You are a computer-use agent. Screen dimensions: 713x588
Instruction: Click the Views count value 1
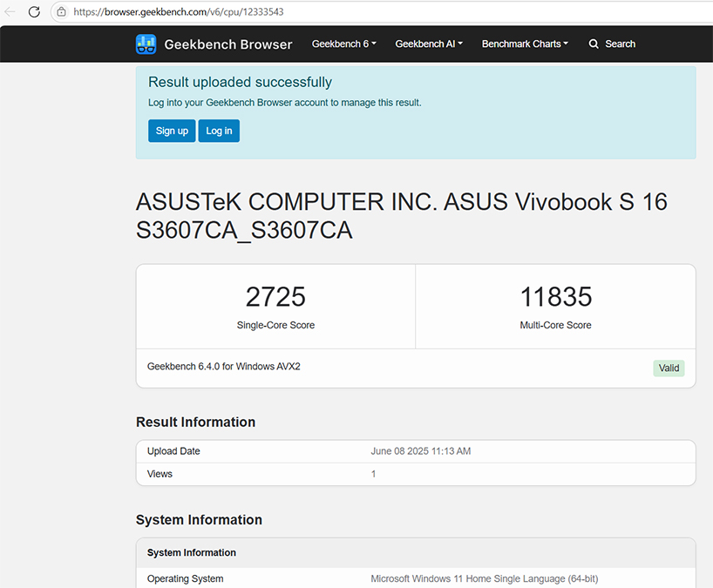(x=373, y=474)
